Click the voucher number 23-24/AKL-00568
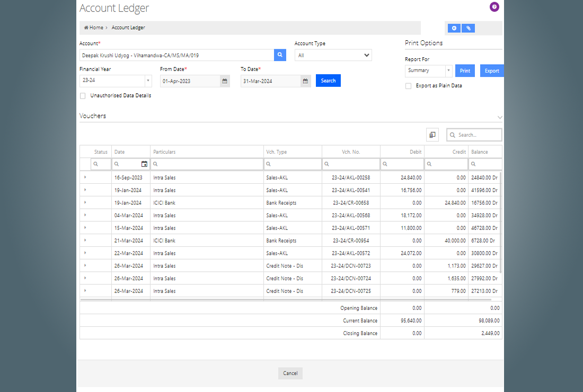 [x=351, y=216]
